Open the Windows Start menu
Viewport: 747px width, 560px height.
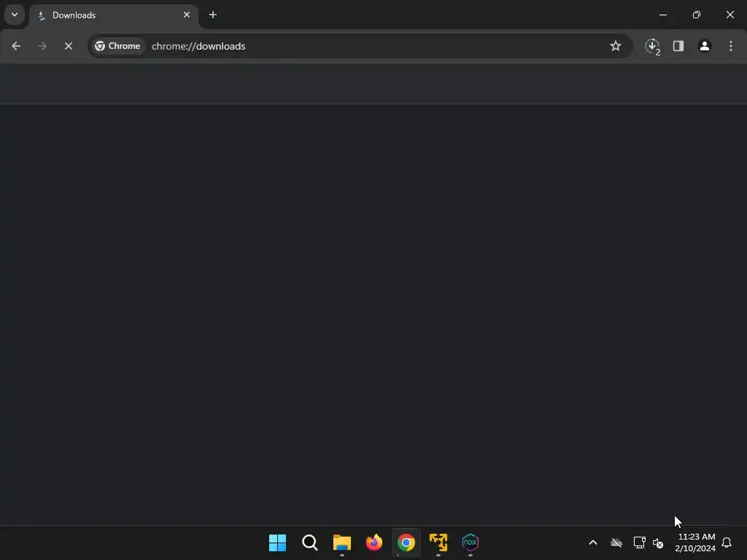pos(277,542)
